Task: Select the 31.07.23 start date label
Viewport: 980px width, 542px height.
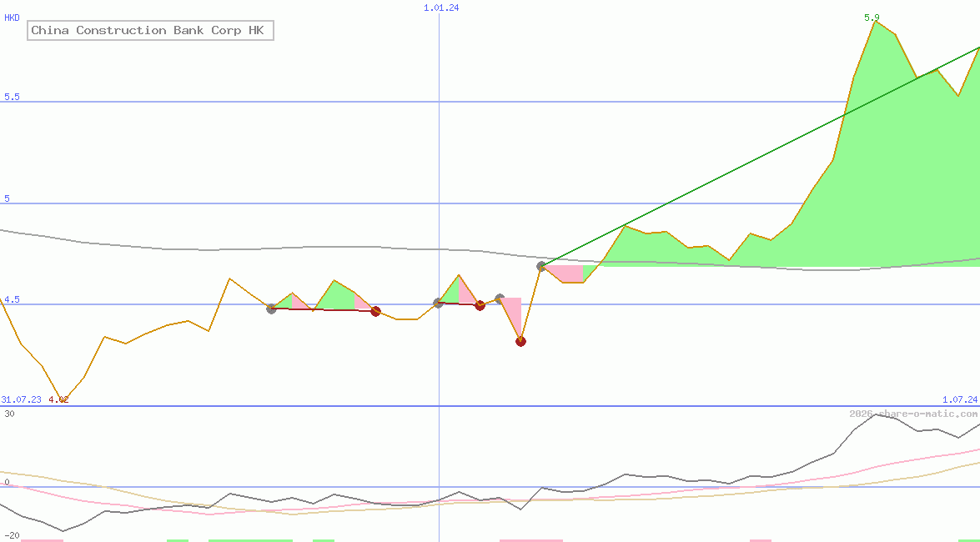Action: (x=21, y=399)
